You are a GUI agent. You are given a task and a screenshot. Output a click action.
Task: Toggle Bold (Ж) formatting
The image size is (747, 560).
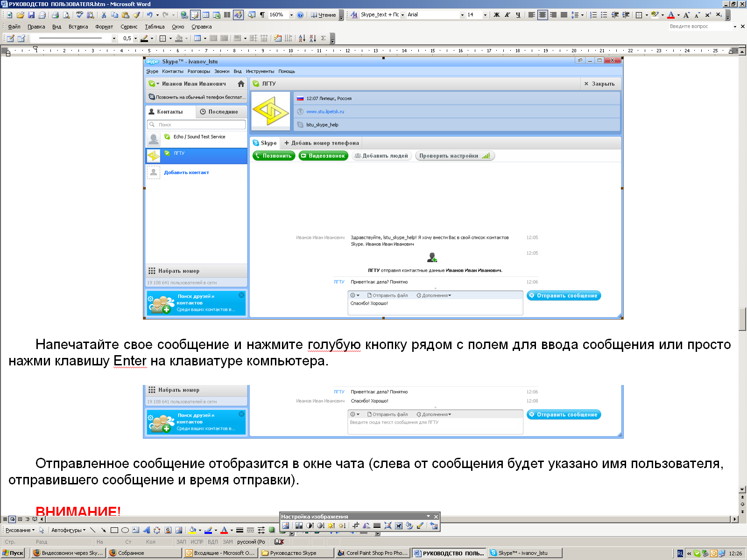(497, 15)
